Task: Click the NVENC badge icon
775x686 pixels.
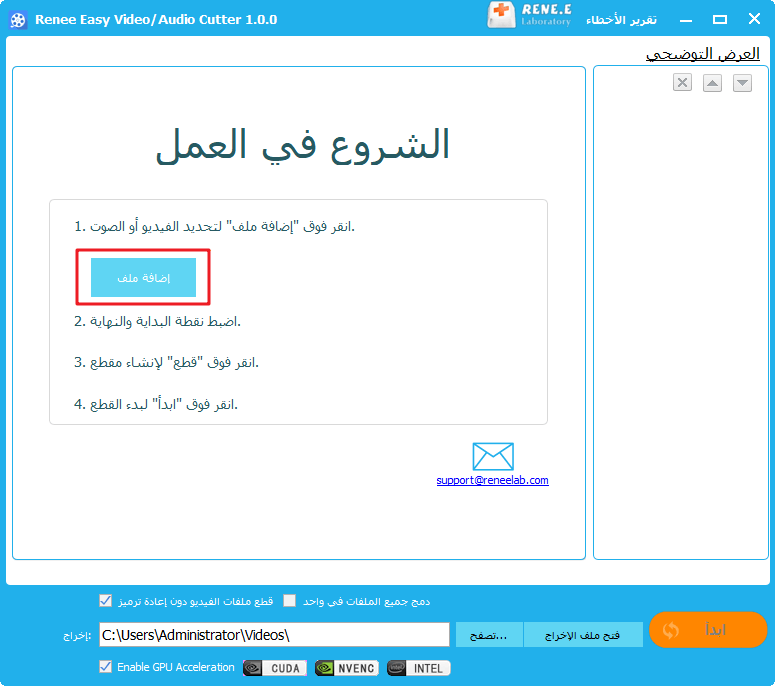Action: pos(347,668)
